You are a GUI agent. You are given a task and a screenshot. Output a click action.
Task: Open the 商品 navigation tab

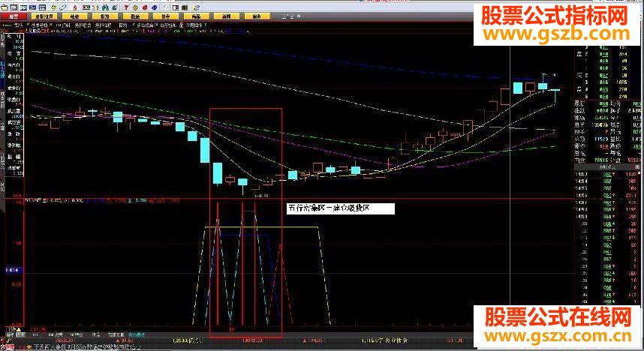point(189,15)
